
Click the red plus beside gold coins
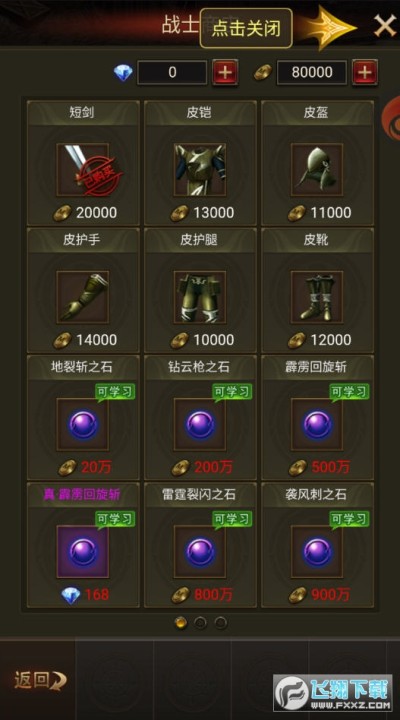point(365,72)
